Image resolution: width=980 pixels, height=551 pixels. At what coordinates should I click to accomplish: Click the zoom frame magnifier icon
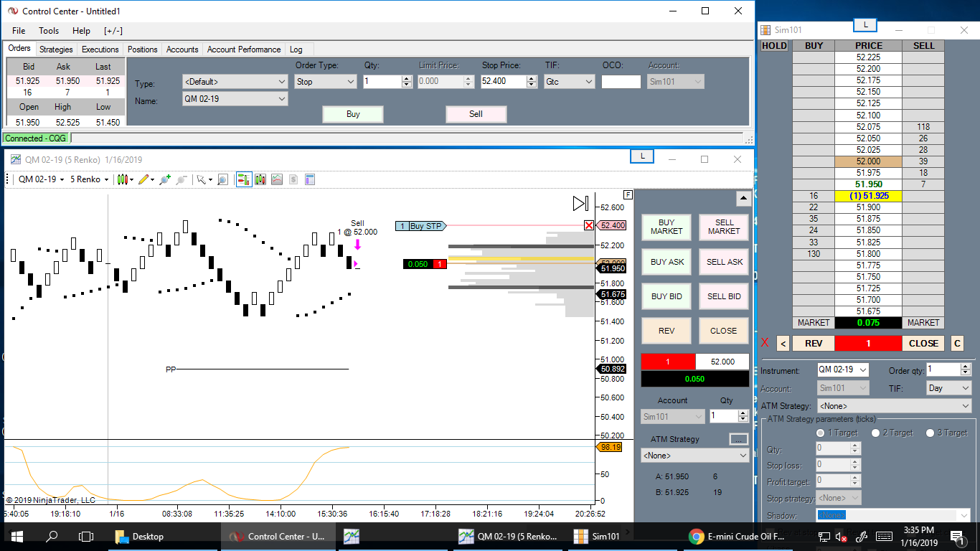point(222,179)
